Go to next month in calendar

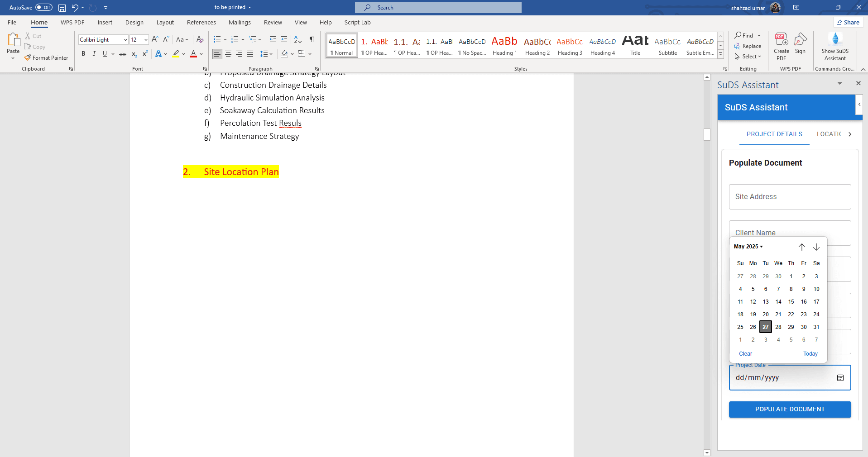[816, 247]
